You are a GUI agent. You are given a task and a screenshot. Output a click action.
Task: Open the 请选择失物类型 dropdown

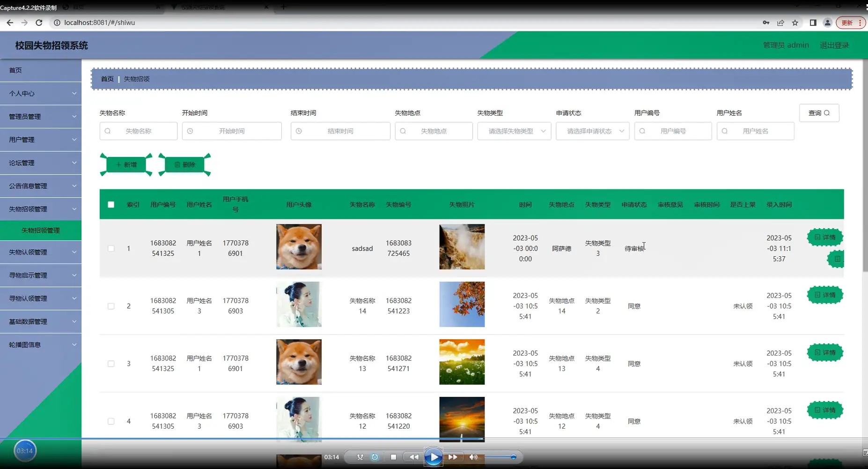[x=514, y=131]
